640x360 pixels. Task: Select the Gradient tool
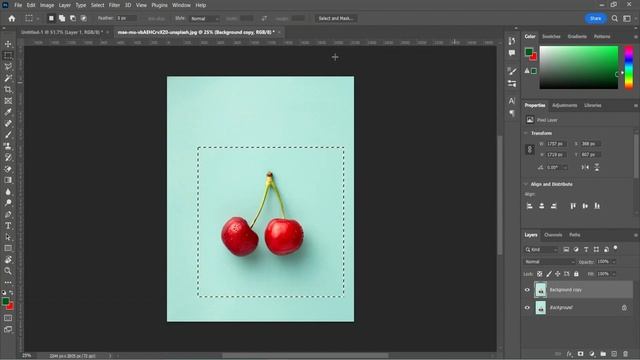coord(8,180)
